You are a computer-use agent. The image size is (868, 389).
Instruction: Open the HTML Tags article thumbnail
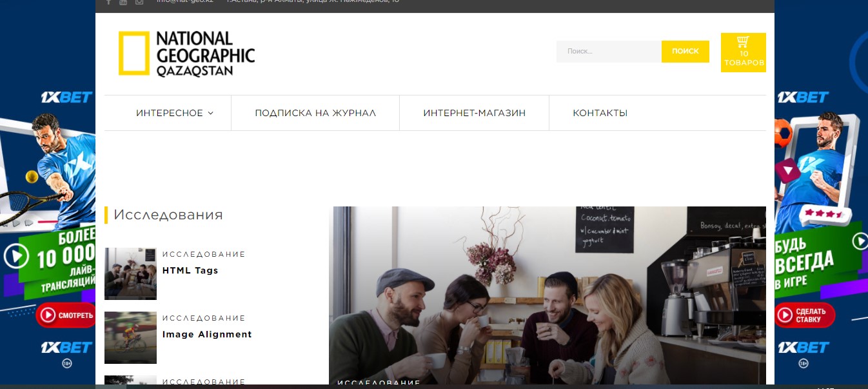click(130, 274)
